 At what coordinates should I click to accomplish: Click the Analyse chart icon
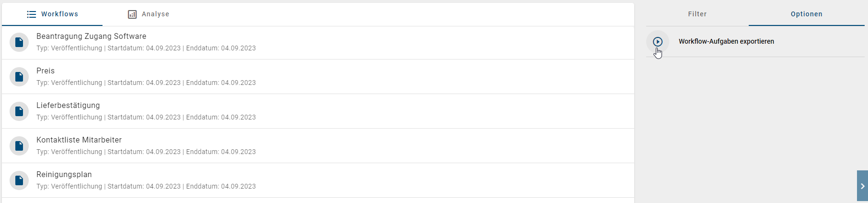pyautogui.click(x=132, y=14)
